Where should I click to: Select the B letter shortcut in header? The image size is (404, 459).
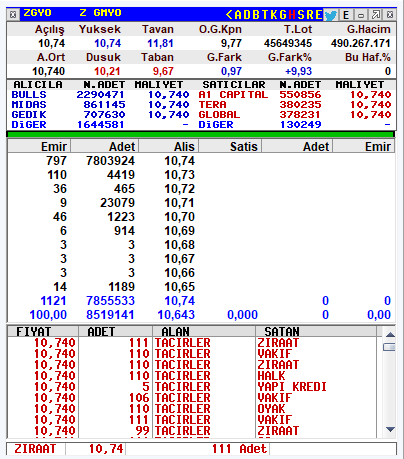pyautogui.click(x=256, y=15)
